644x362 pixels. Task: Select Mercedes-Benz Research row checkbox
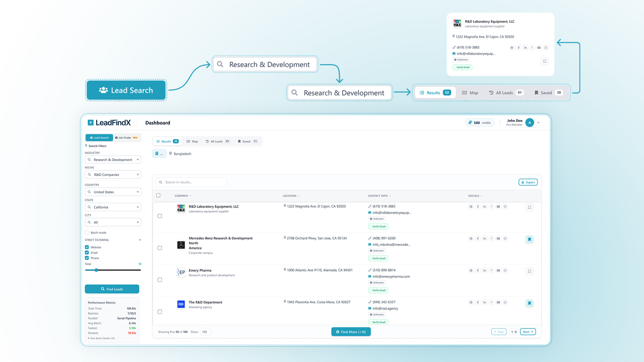click(160, 248)
